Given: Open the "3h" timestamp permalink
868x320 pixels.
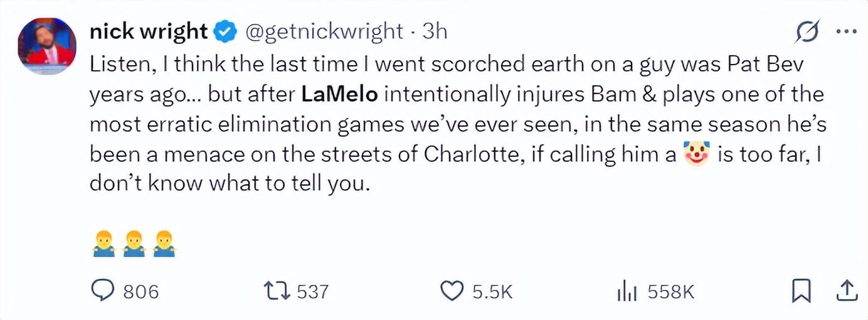Looking at the screenshot, I should click(x=435, y=31).
